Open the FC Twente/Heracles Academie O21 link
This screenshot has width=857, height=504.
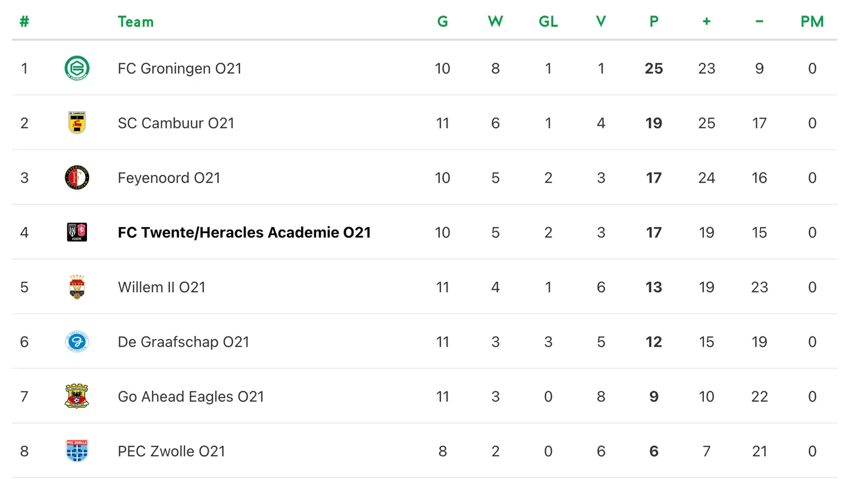244,233
